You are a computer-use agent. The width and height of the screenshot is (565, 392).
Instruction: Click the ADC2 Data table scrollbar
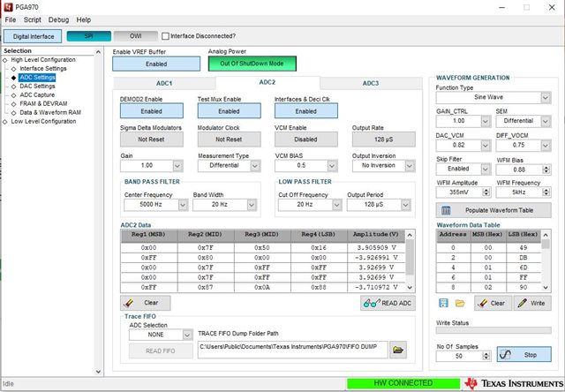[410, 260]
